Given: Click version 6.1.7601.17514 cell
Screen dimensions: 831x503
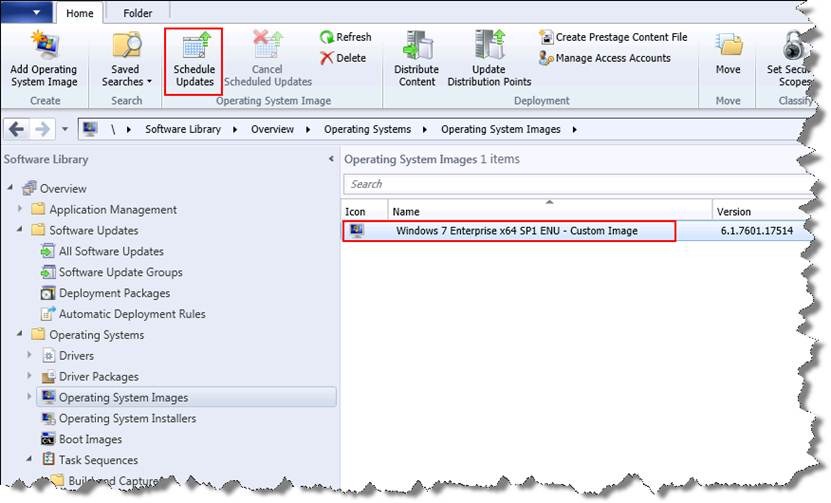Looking at the screenshot, I should point(756,231).
